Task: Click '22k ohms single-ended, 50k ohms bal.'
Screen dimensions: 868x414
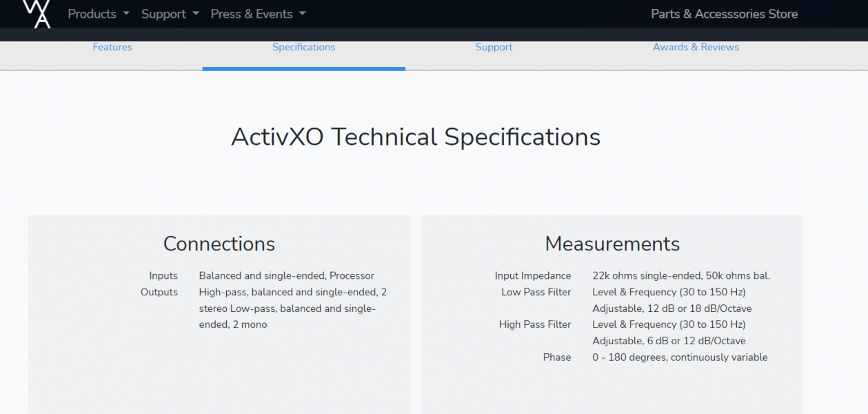Action: coord(681,275)
